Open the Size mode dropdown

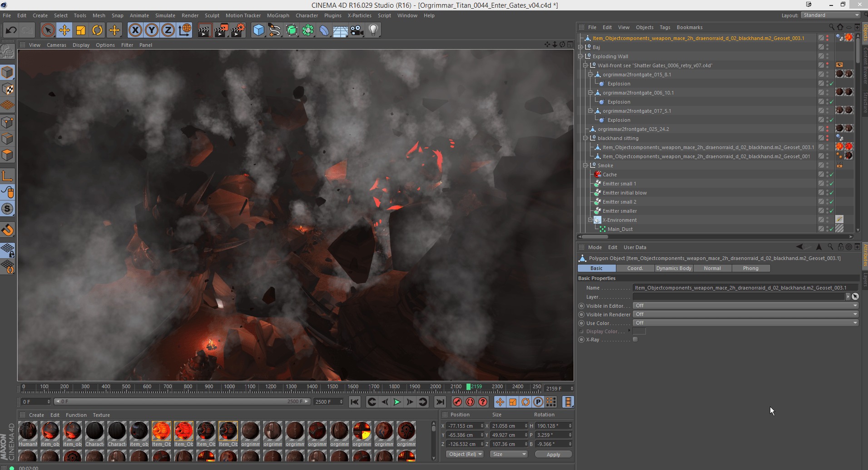[x=509, y=454]
